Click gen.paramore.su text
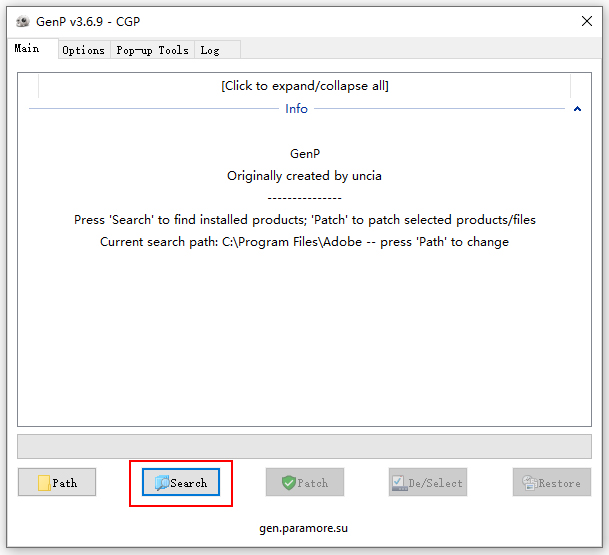 (303, 528)
